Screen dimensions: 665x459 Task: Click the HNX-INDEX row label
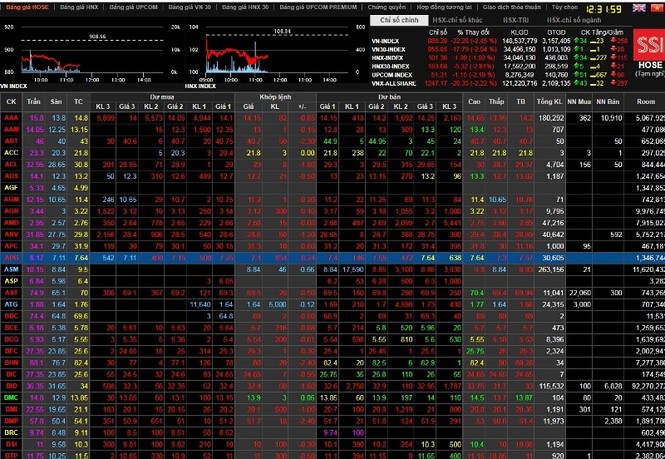click(x=387, y=58)
